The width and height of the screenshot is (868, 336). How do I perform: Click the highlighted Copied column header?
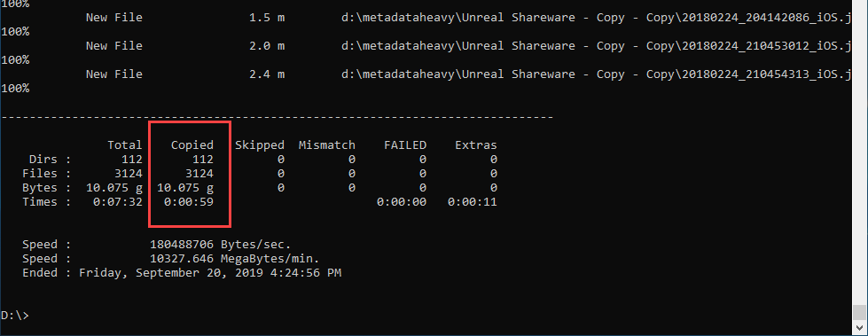coord(192,145)
